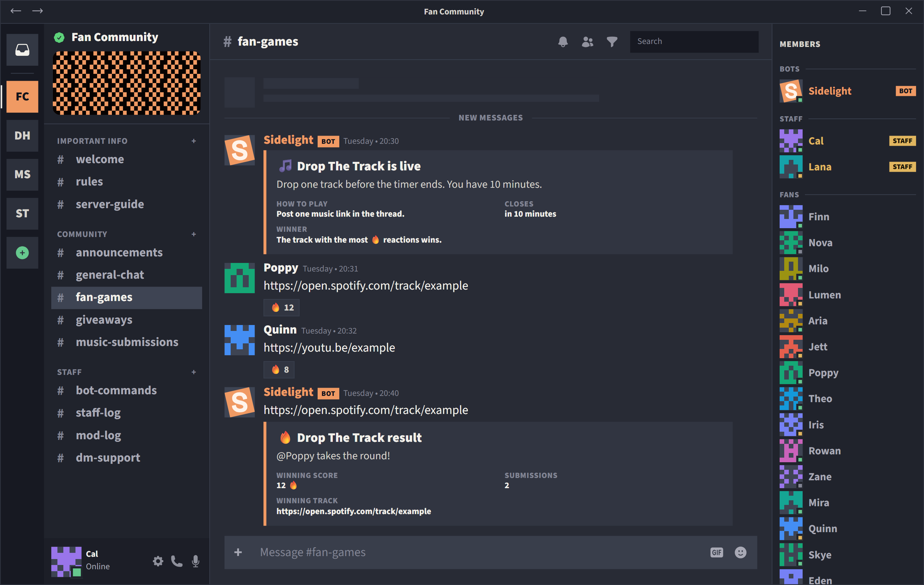Click the server banner image
924x585 pixels.
(x=127, y=83)
